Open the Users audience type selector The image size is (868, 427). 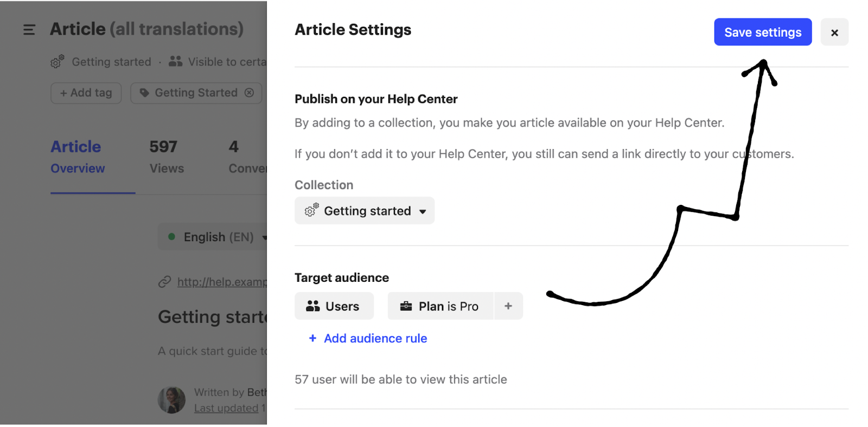pos(334,306)
